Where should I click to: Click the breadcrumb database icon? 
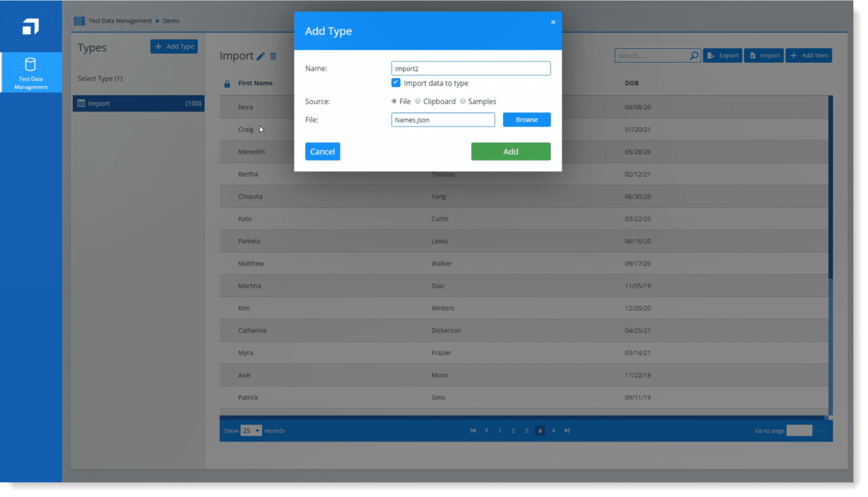[x=79, y=21]
